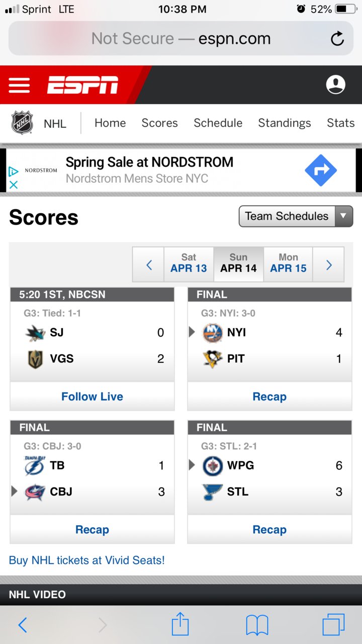The image size is (362, 644).
Task: Follow Live the SJ vs VGS game
Action: click(92, 396)
